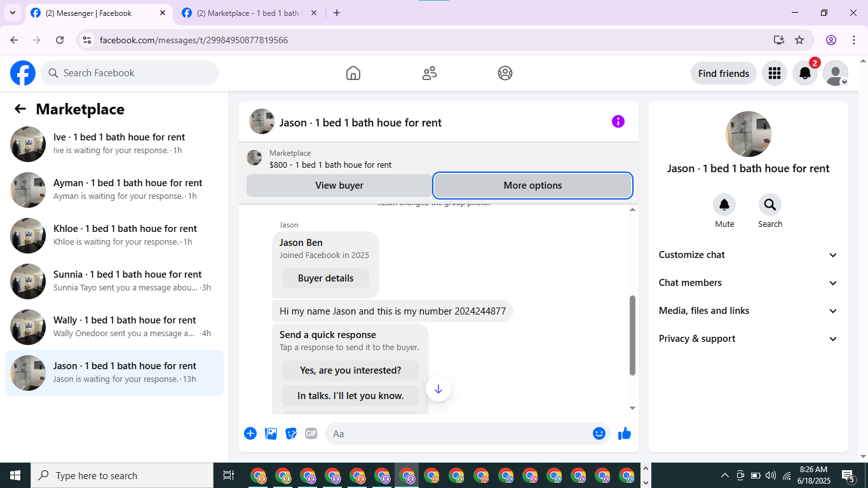The image size is (868, 488).
Task: Open the Ive conversation in the list
Action: click(x=114, y=144)
